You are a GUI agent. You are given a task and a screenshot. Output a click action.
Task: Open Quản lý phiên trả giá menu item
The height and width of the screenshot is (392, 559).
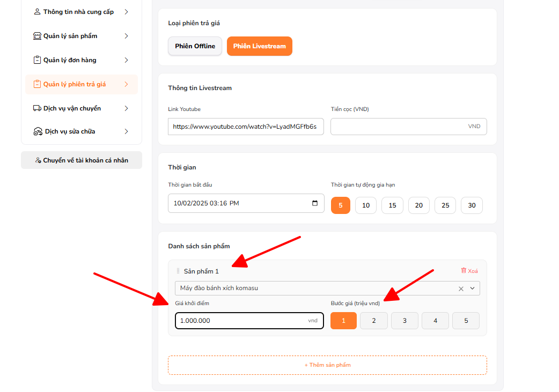pyautogui.click(x=75, y=84)
